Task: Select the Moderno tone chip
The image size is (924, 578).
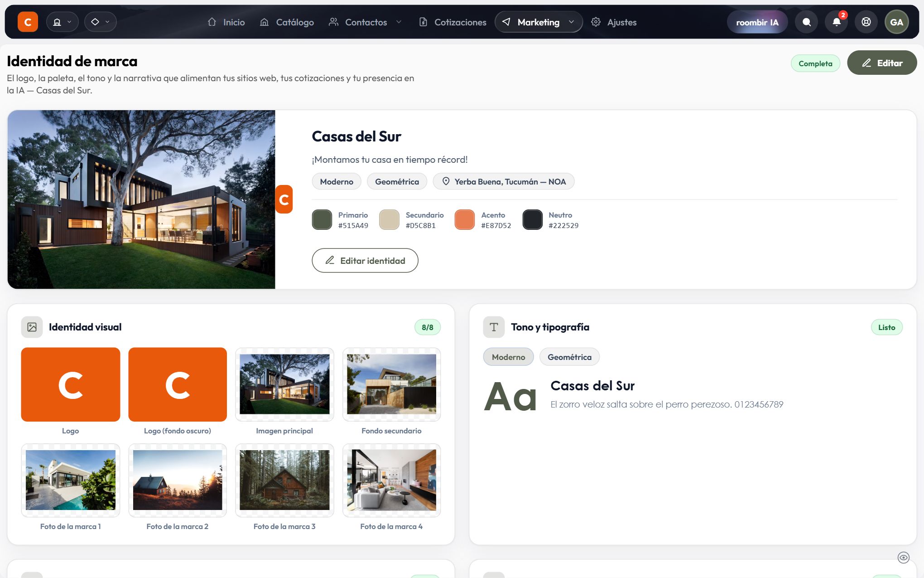Action: (x=508, y=357)
